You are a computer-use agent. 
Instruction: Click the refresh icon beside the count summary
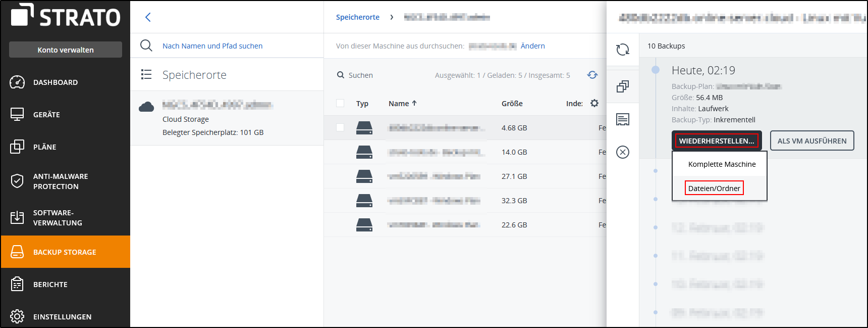592,75
